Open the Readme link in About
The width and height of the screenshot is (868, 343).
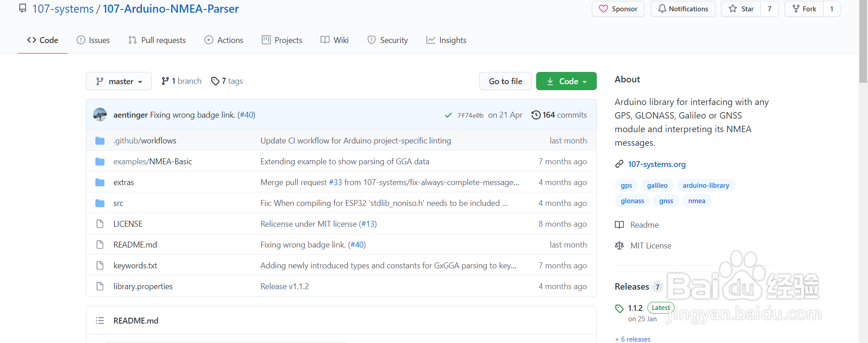pyautogui.click(x=637, y=225)
